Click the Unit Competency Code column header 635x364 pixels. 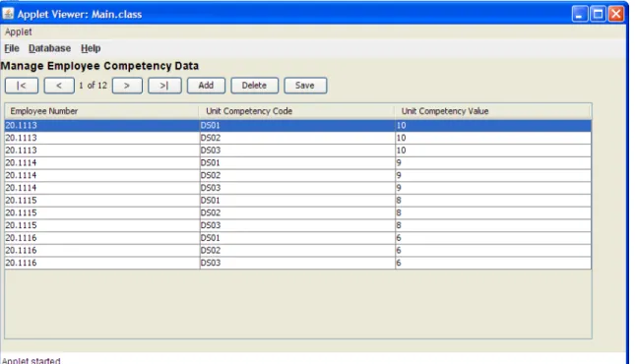coord(296,111)
